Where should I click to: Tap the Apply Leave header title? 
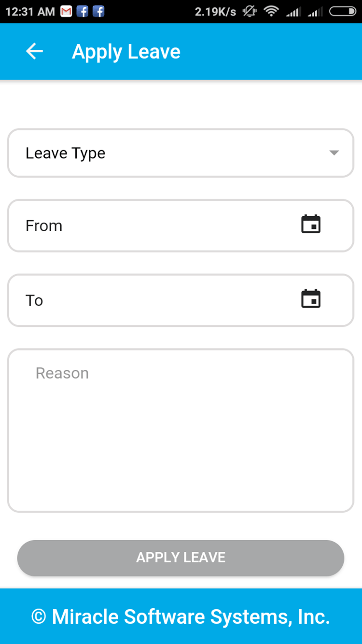tap(126, 52)
